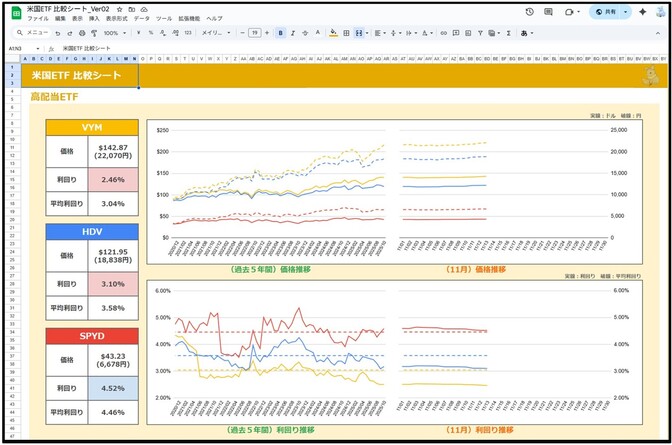The image size is (672, 445).
Task: Check the cloud save status icon
Action: 144,9
